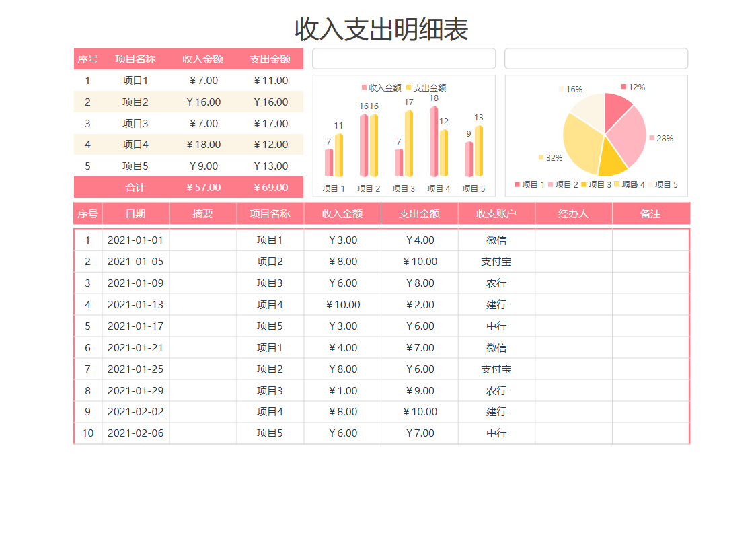This screenshot has height=535, width=756.
Task: Select date cell 2021-01-13
Action: 135,305
